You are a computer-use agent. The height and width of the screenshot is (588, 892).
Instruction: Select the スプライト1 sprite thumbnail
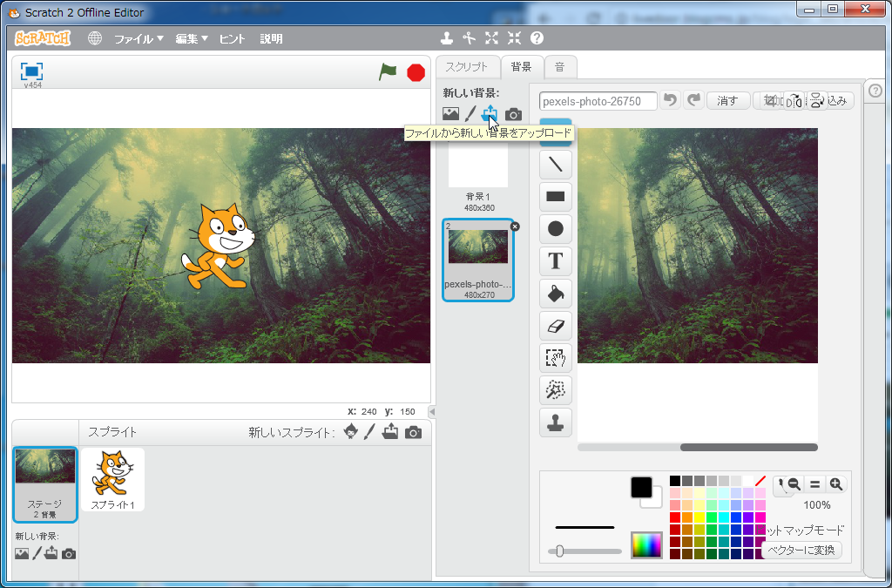click(x=112, y=479)
